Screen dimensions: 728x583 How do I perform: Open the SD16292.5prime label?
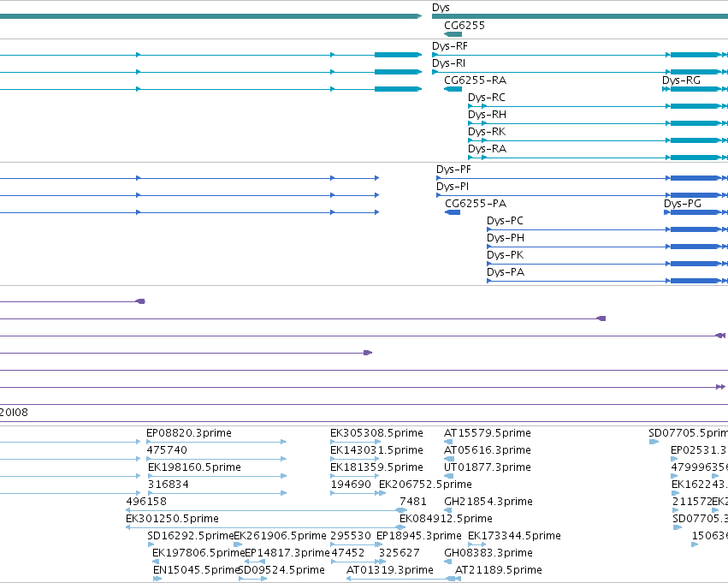(x=191, y=537)
